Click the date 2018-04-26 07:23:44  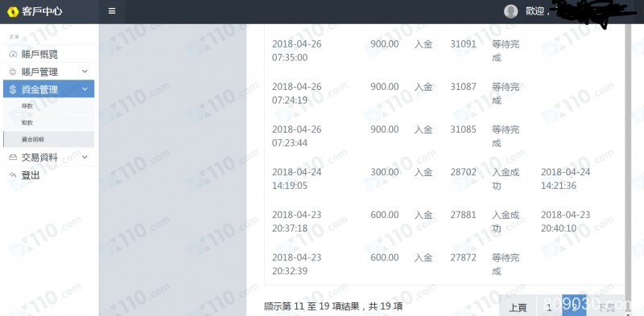point(296,136)
